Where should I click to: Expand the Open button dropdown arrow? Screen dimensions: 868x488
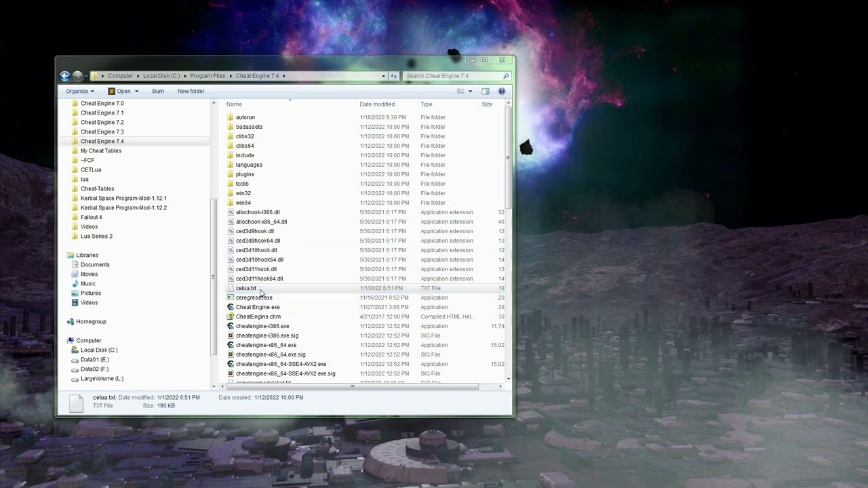coord(136,91)
